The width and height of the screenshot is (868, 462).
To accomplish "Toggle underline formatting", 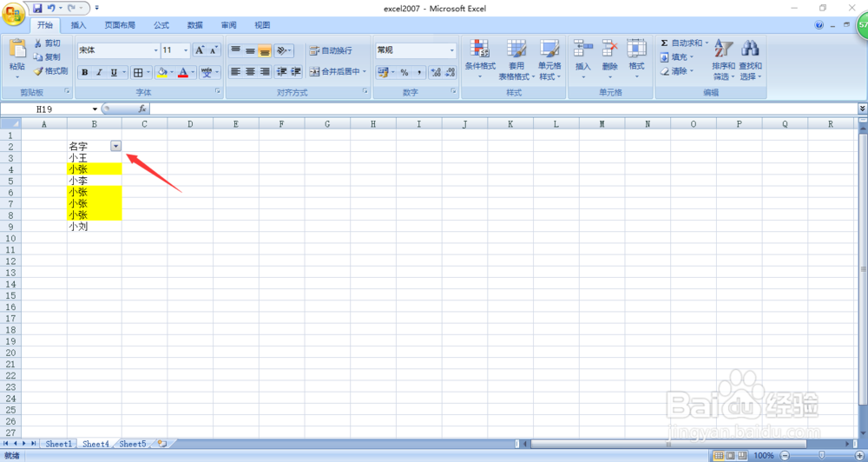I will (114, 72).
